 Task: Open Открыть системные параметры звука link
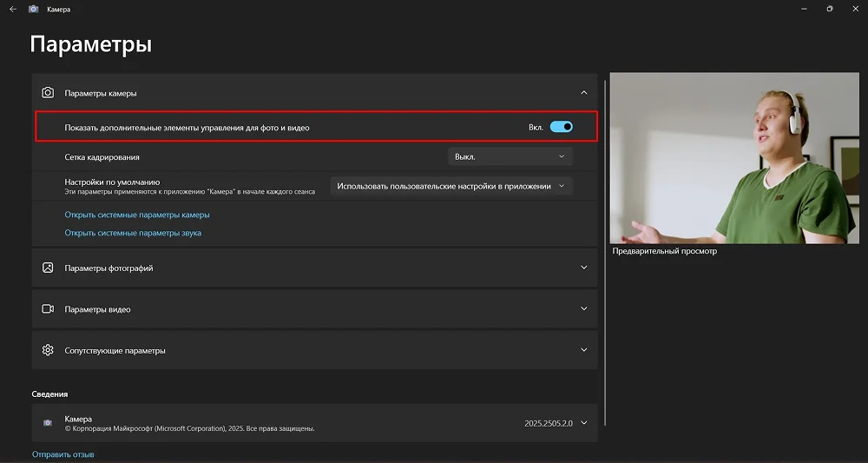coord(133,233)
